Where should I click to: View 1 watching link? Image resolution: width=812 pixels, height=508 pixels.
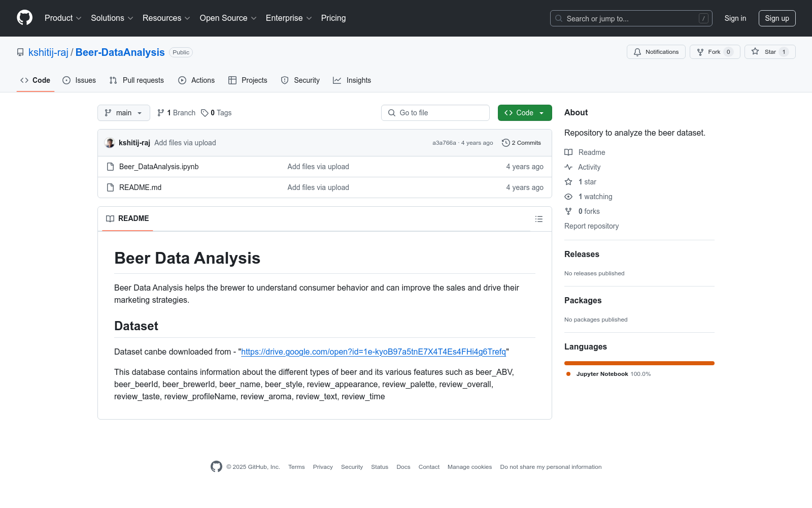click(x=589, y=197)
